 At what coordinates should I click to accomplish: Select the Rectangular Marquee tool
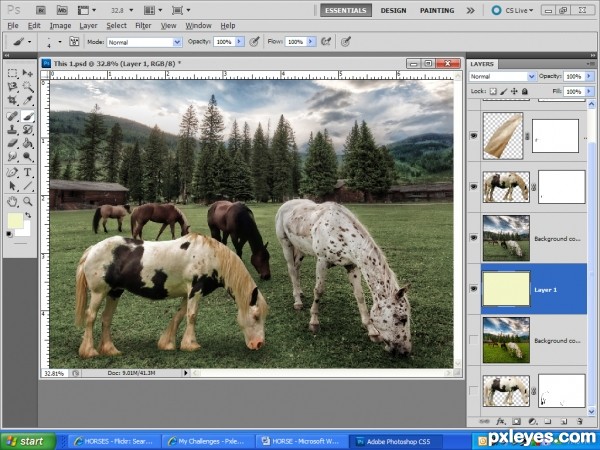point(12,73)
